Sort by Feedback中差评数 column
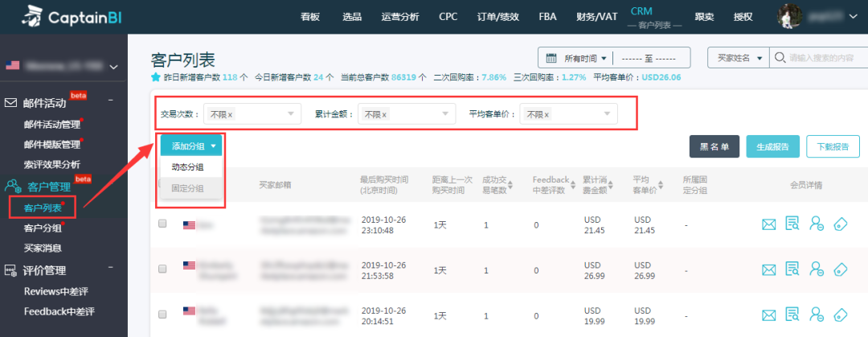The height and width of the screenshot is (337, 868). (575, 184)
